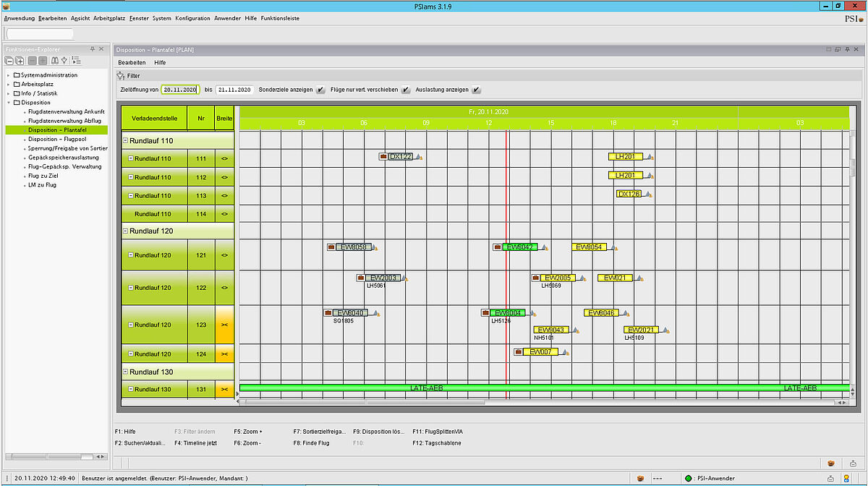This screenshot has width=868, height=488.
Task: Click the pushpin icon on the Funktionen-Explorer panel
Action: pyautogui.click(x=92, y=48)
